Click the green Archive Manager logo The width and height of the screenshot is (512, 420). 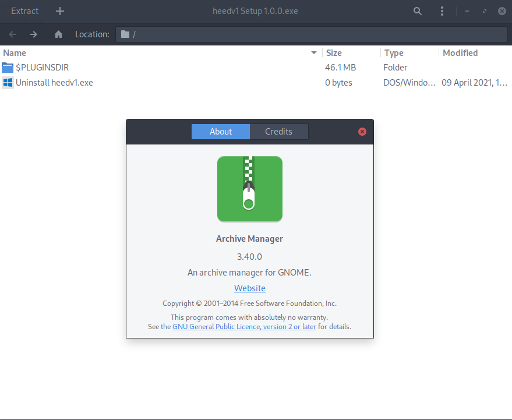(249, 189)
